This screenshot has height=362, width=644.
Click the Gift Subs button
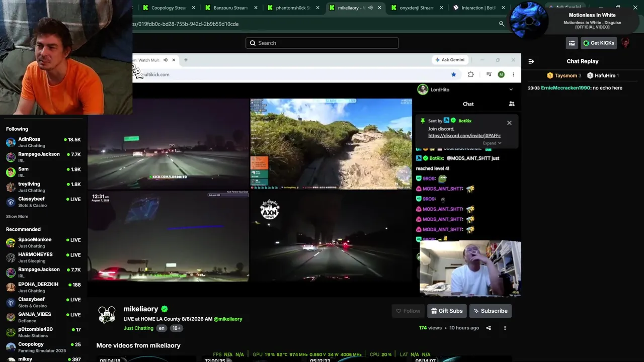[x=447, y=311]
